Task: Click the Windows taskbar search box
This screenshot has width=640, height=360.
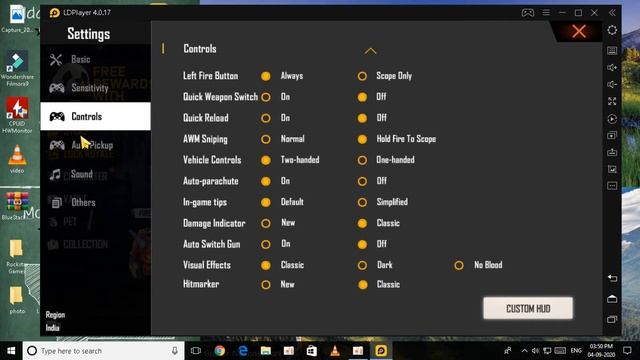Action: pyautogui.click(x=103, y=351)
